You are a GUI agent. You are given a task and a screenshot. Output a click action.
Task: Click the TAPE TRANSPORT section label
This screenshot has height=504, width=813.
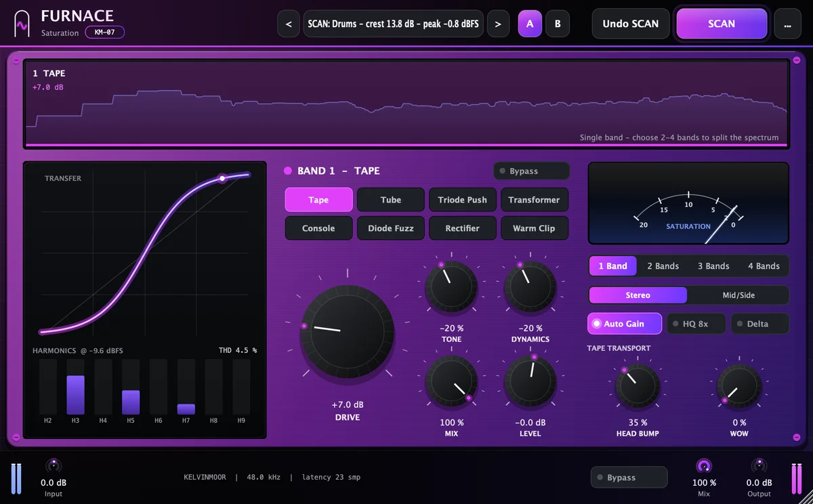(x=619, y=348)
